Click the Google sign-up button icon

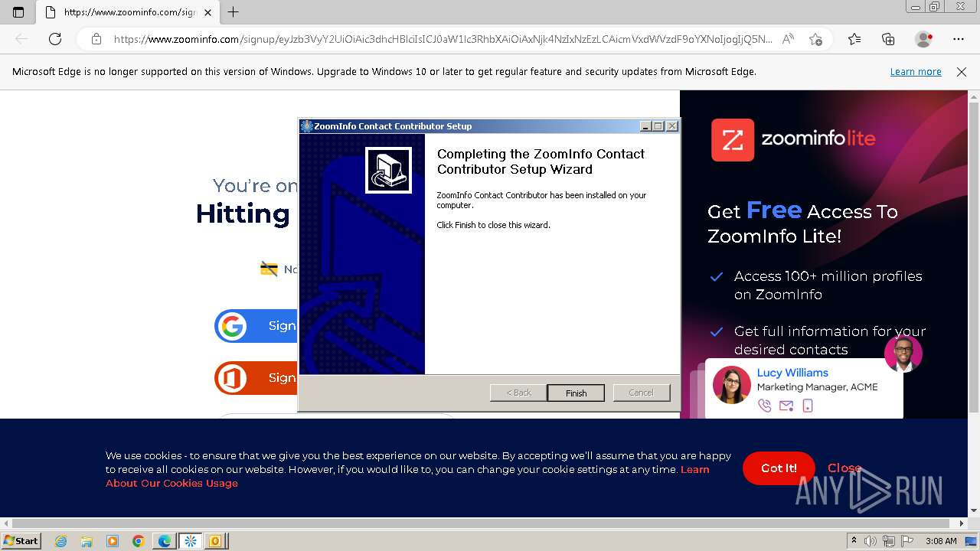231,326
